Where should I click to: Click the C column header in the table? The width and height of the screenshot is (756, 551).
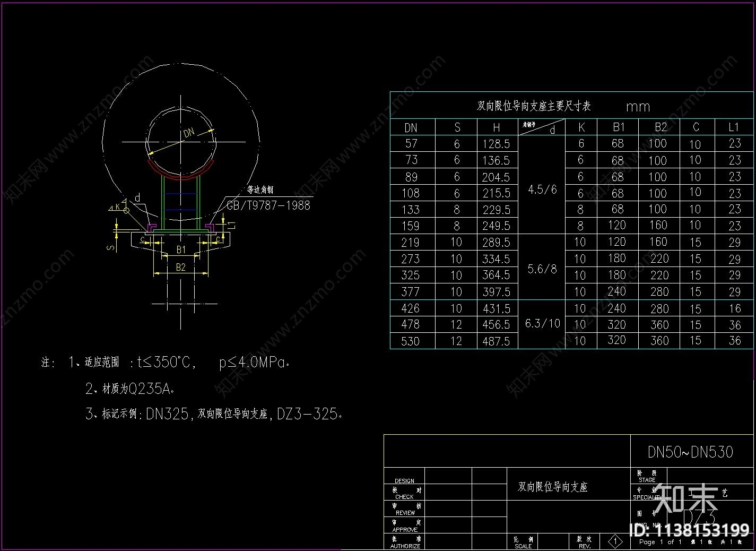(x=696, y=127)
